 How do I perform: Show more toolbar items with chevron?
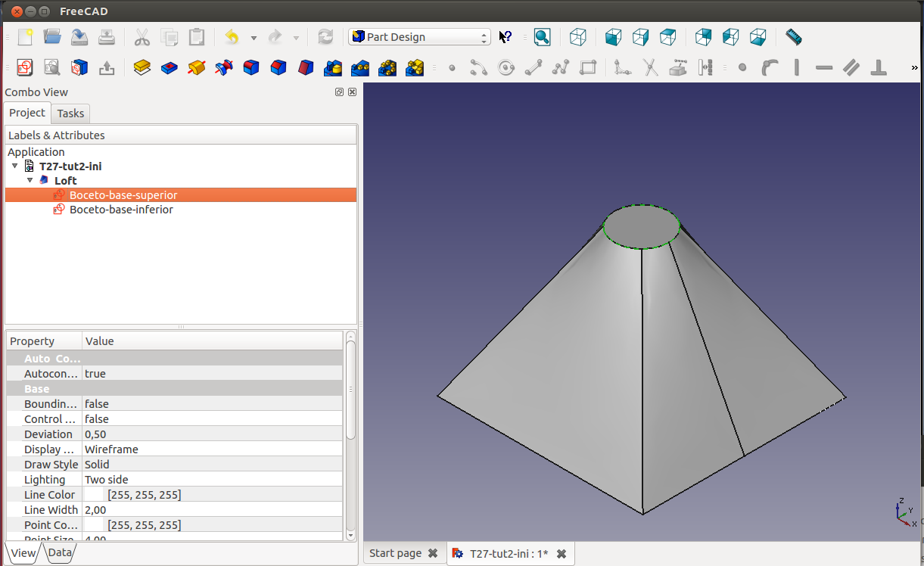(914, 68)
